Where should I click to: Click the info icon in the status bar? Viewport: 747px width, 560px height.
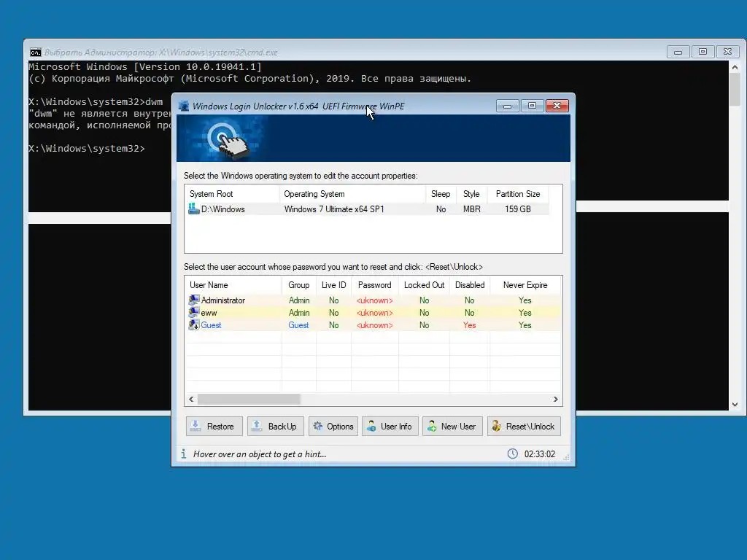(183, 454)
